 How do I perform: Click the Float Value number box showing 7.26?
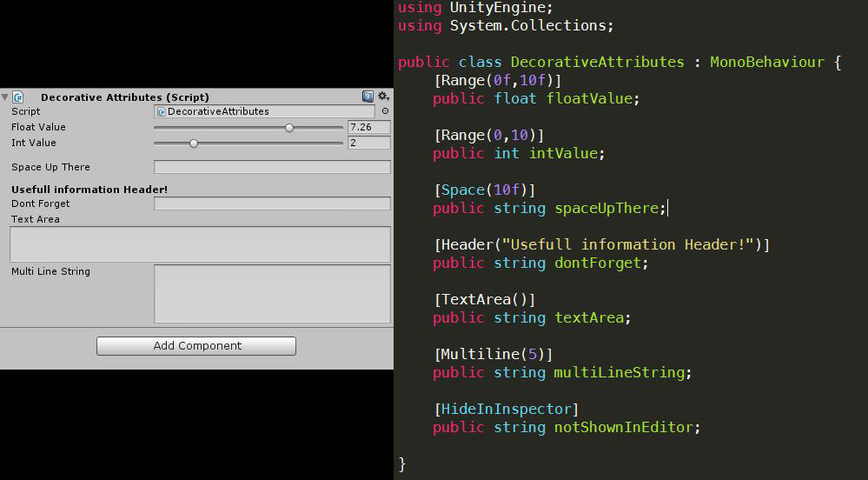[368, 127]
